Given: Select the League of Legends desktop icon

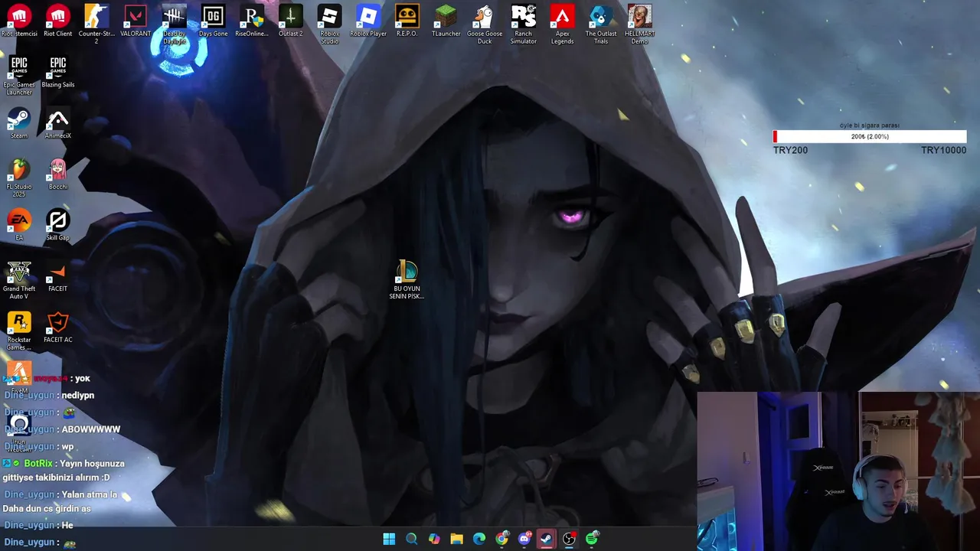Looking at the screenshot, I should tap(407, 279).
